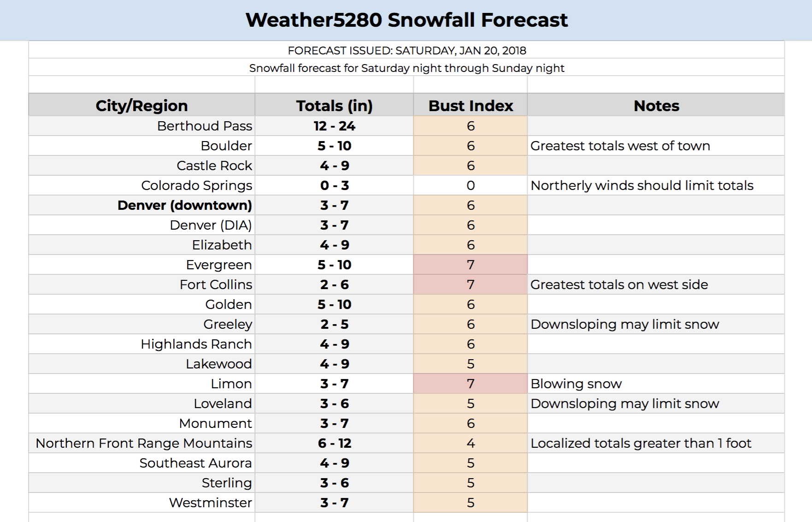
Task: Select the 6 - 12 totals cell
Action: coord(334,443)
